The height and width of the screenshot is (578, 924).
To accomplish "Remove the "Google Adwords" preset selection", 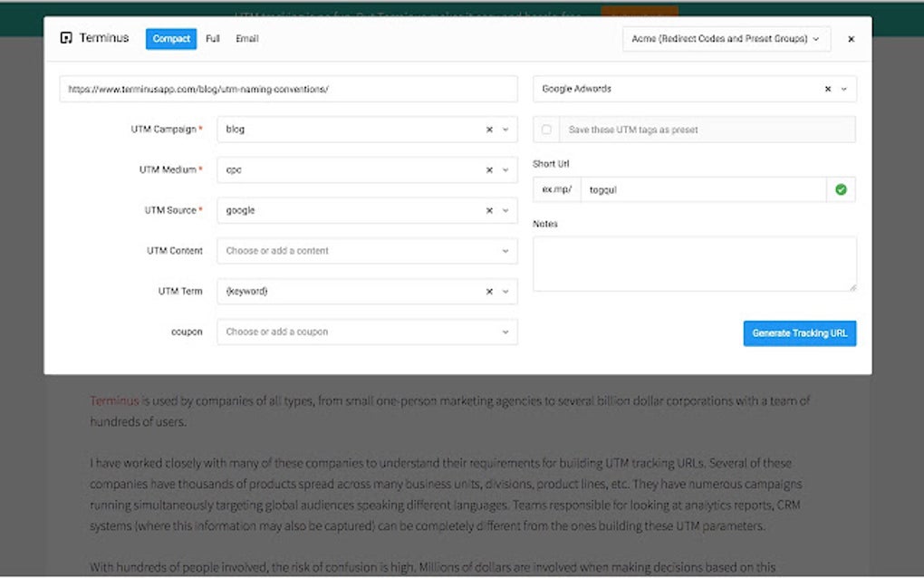I will [x=827, y=89].
